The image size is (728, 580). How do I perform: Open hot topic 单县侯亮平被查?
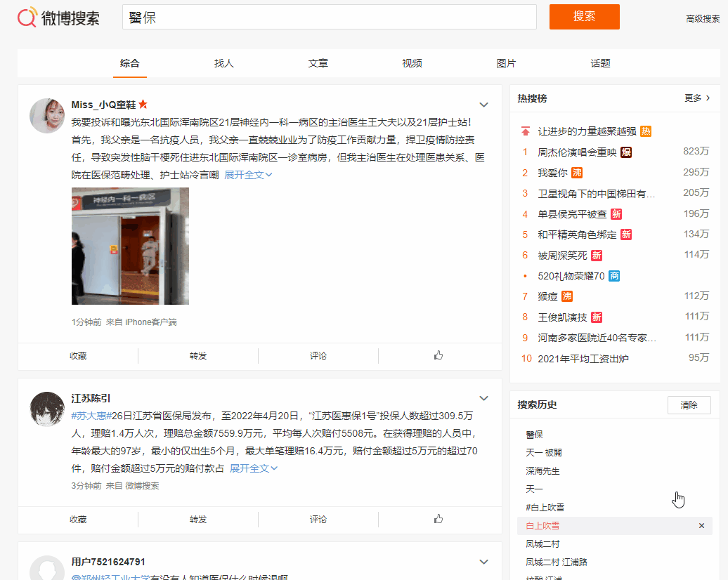tap(572, 214)
